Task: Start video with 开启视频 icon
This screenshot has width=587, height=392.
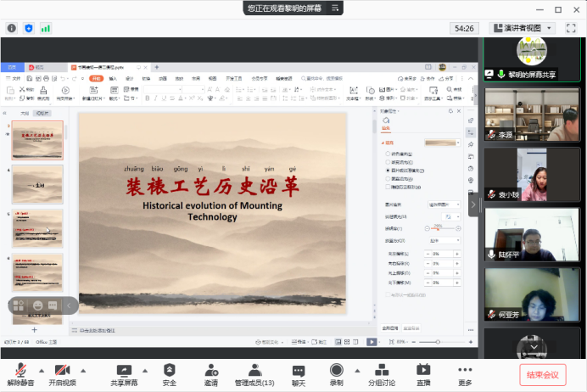Action: 62,370
